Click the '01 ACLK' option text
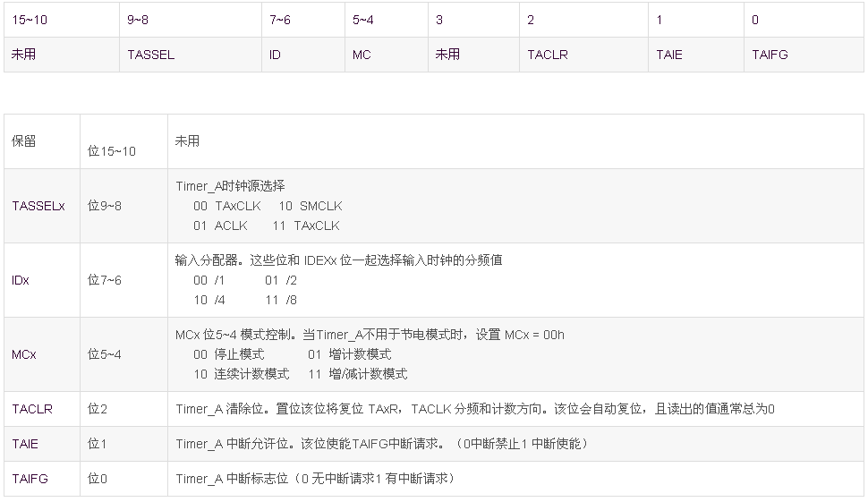Screen dimensions: 868x502 [220, 225]
